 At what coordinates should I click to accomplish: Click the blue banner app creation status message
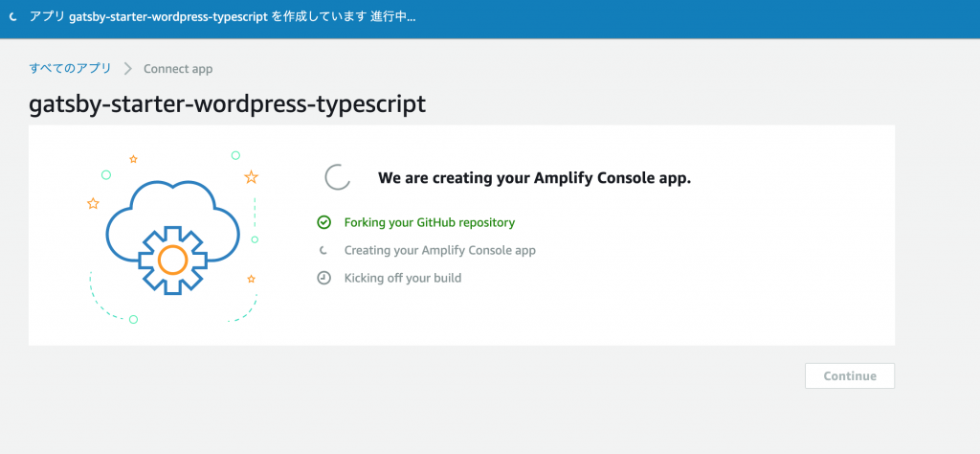pos(222,17)
